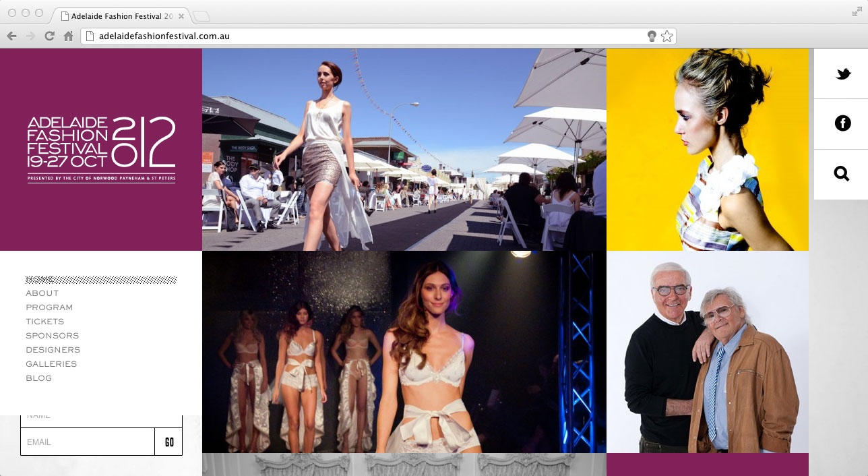Close the Adelaide Fashion Festival tab
The image size is (868, 476).
tap(181, 16)
